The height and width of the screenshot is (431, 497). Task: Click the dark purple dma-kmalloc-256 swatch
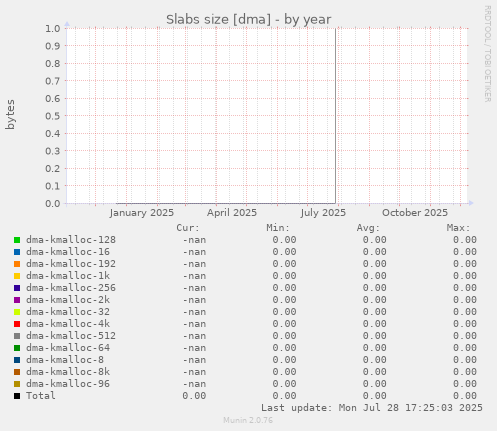17,288
